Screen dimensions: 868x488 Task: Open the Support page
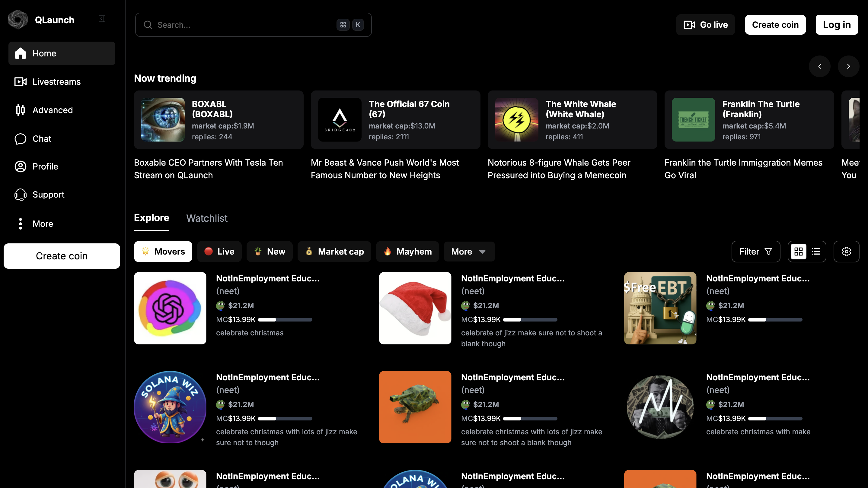click(x=48, y=195)
